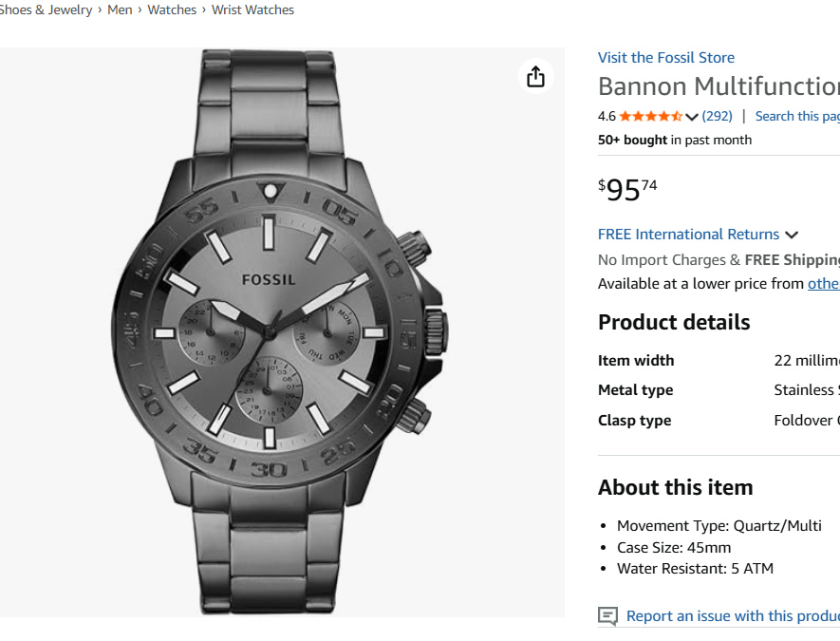Click the $95.74 price
Viewport: 840px width, 641px height.
coord(627,190)
